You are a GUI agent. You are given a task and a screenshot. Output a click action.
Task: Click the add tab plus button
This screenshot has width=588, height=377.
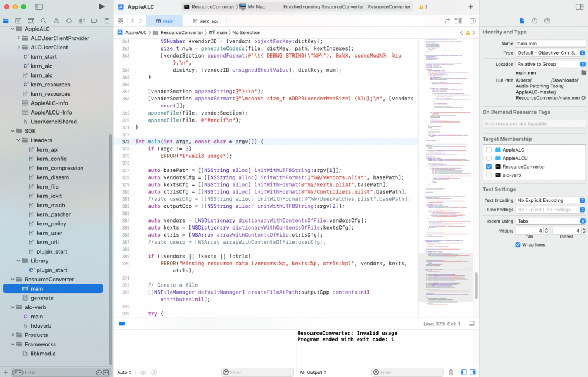pos(470,6)
